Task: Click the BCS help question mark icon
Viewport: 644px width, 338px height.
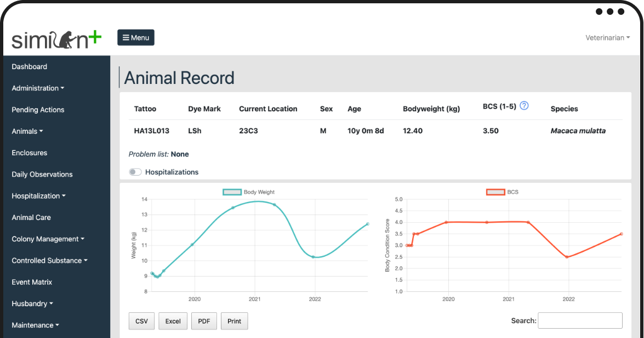Action: pos(523,106)
